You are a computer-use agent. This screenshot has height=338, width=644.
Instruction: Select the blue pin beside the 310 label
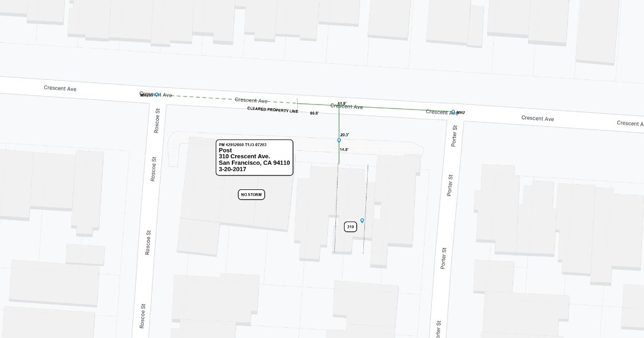[362, 221]
